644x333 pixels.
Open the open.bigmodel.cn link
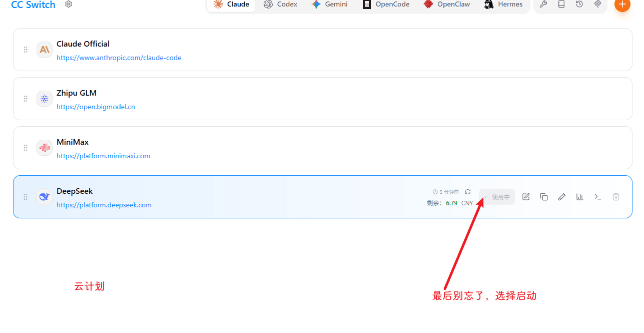(96, 107)
